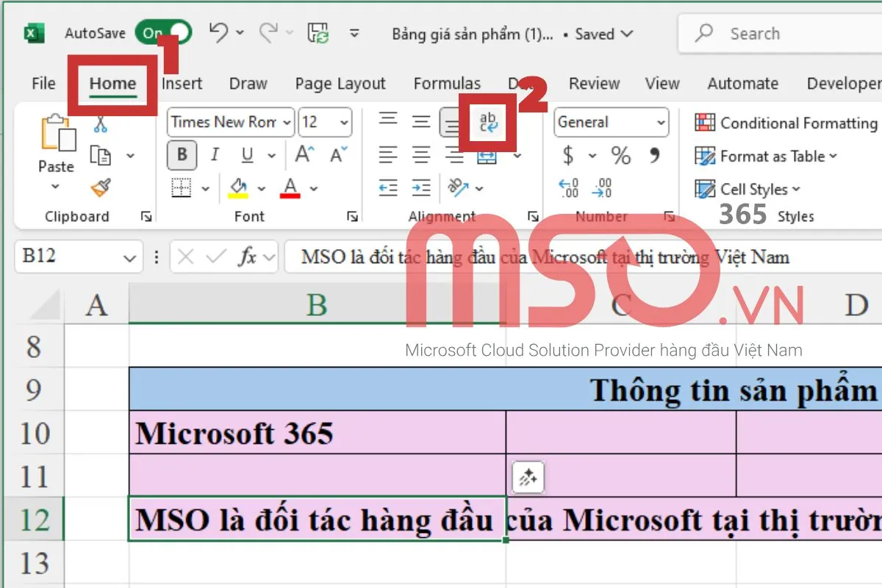Click Increase Indent icon

[420, 188]
